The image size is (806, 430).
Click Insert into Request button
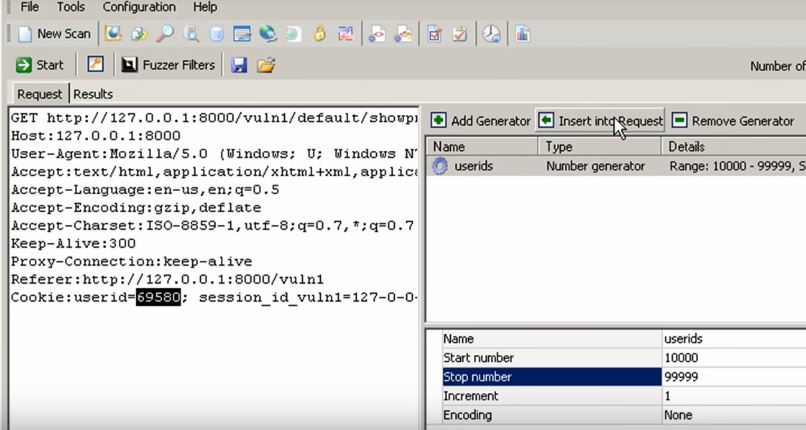click(x=600, y=121)
